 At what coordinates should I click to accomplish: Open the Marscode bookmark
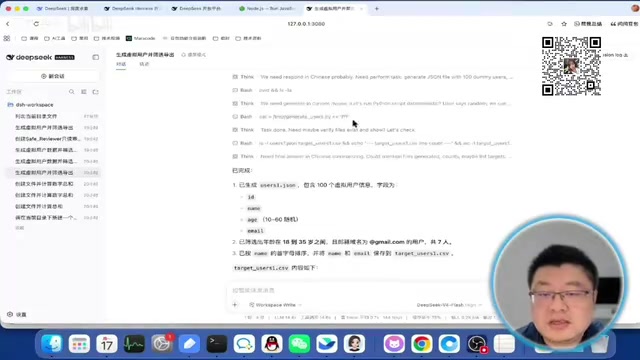point(141,38)
